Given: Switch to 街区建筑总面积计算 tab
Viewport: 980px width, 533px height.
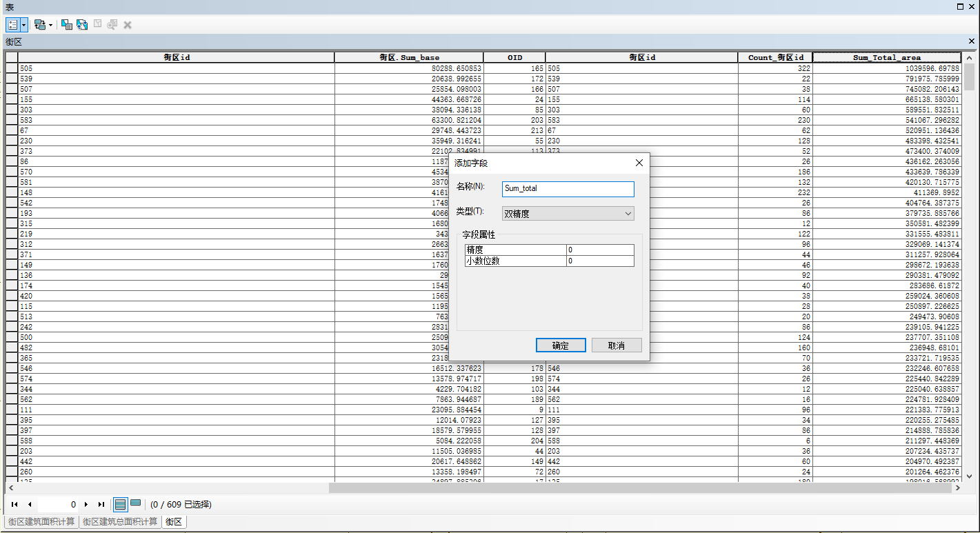Looking at the screenshot, I should (120, 522).
